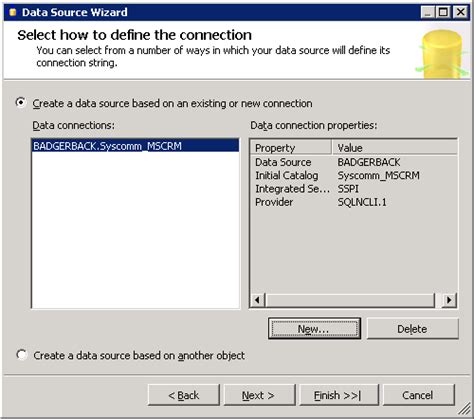Viewport: 474px width, 419px height.
Task: Click the wizard title bar icon
Action: (x=13, y=12)
